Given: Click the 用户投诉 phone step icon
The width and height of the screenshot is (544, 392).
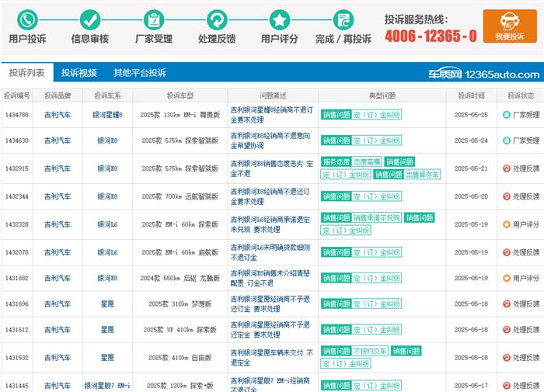Looking at the screenshot, I should (27, 19).
